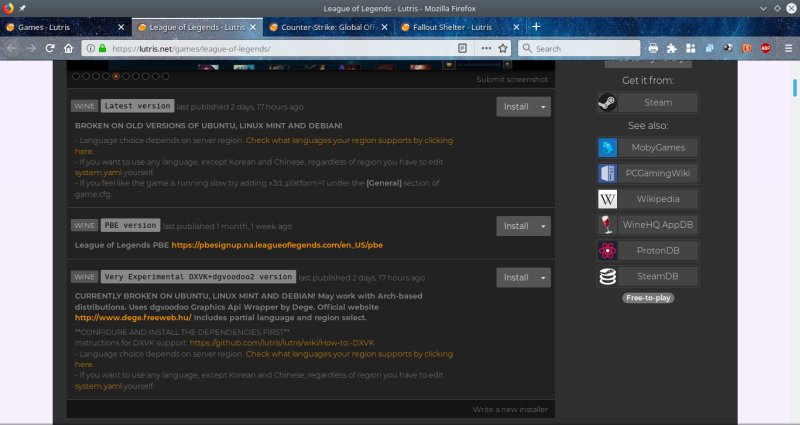This screenshot has width=800, height=425.
Task: Click the Submit screenshot link
Action: pos(512,79)
